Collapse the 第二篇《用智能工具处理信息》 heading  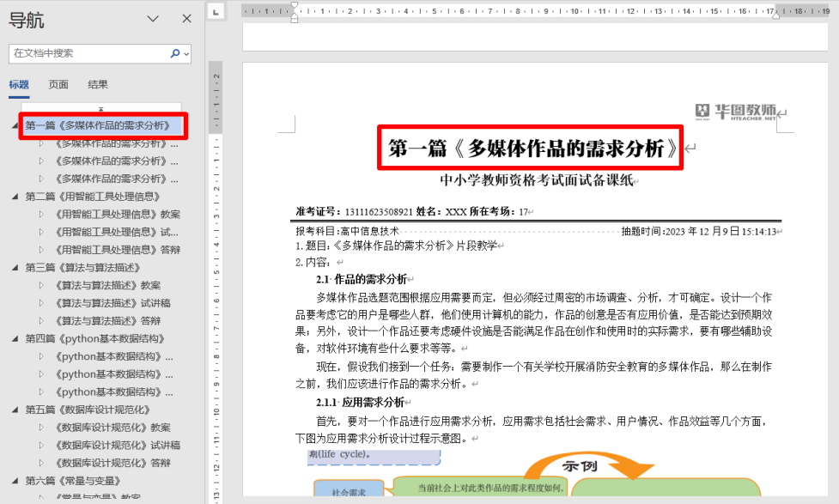click(15, 197)
